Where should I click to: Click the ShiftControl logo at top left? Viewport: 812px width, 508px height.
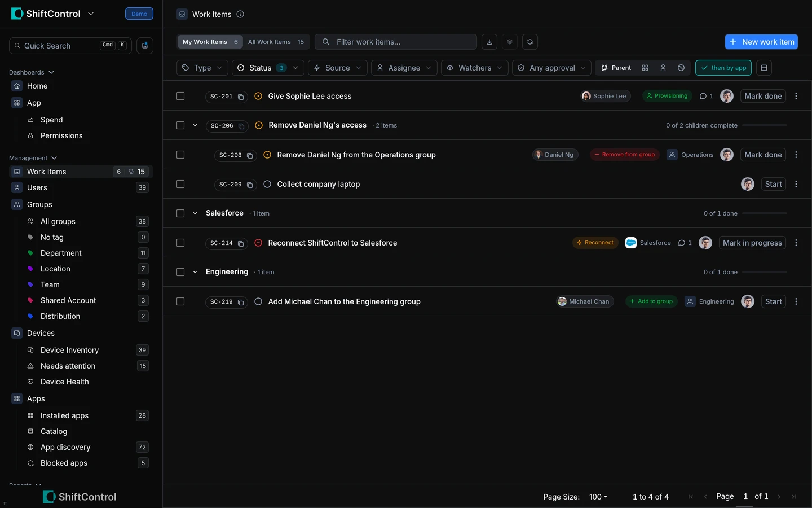click(17, 14)
